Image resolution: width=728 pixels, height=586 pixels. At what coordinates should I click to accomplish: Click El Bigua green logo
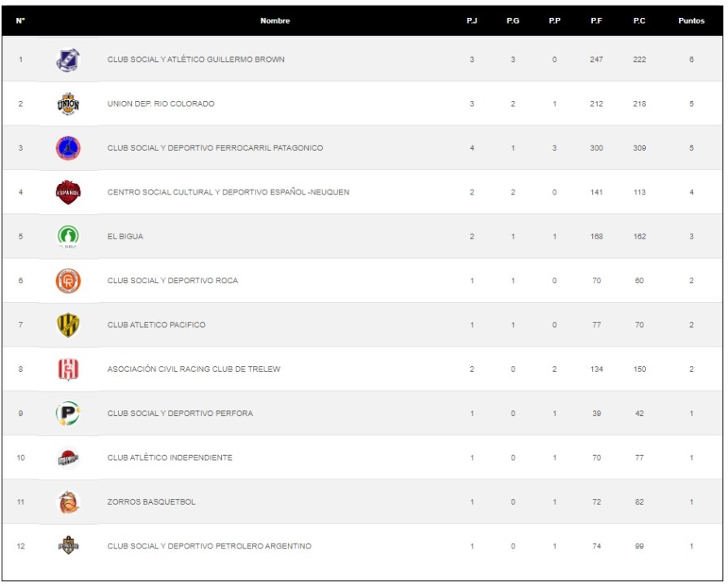(x=68, y=237)
